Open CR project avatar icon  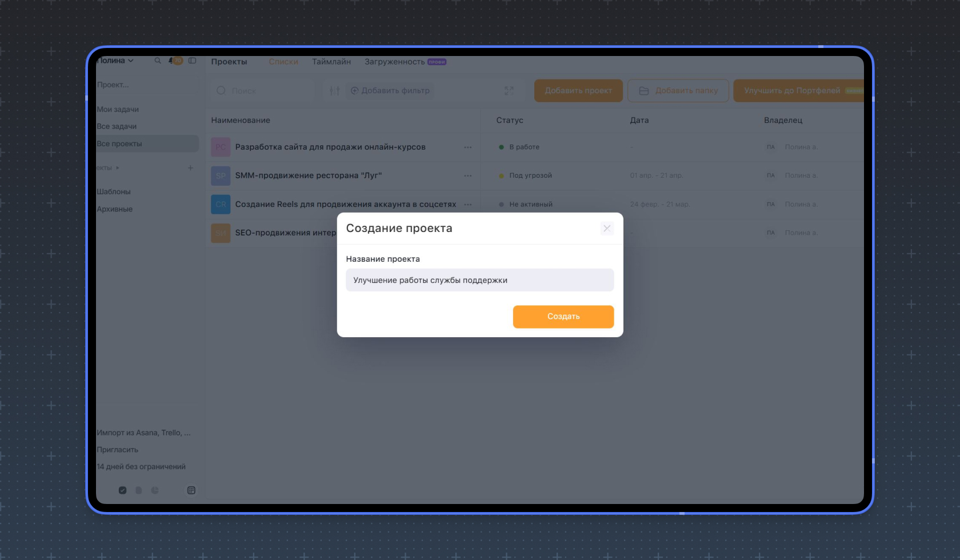(221, 204)
